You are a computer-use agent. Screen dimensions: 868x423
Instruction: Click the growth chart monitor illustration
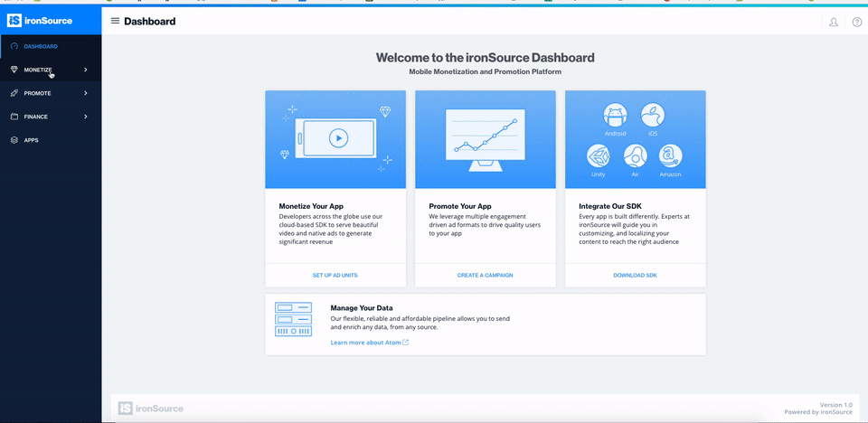485,140
